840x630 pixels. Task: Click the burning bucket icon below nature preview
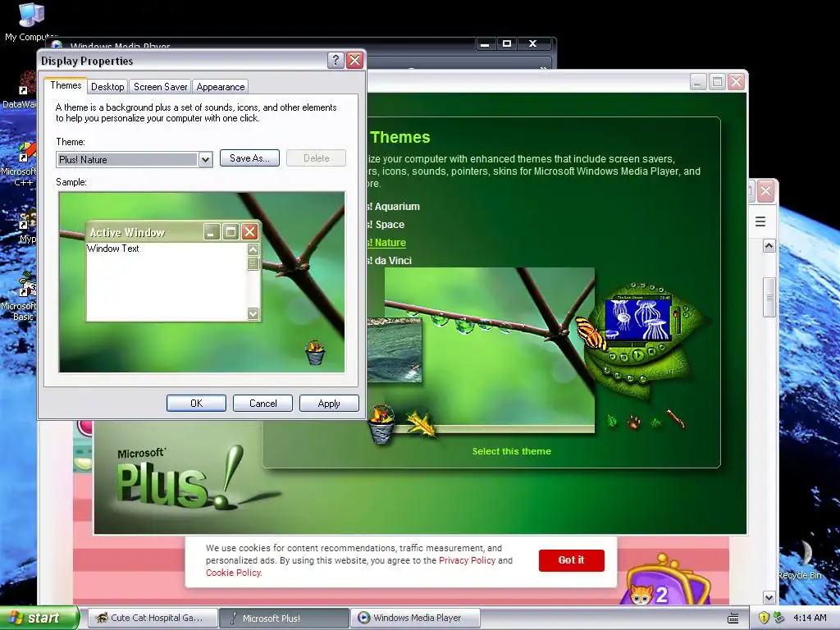[381, 424]
